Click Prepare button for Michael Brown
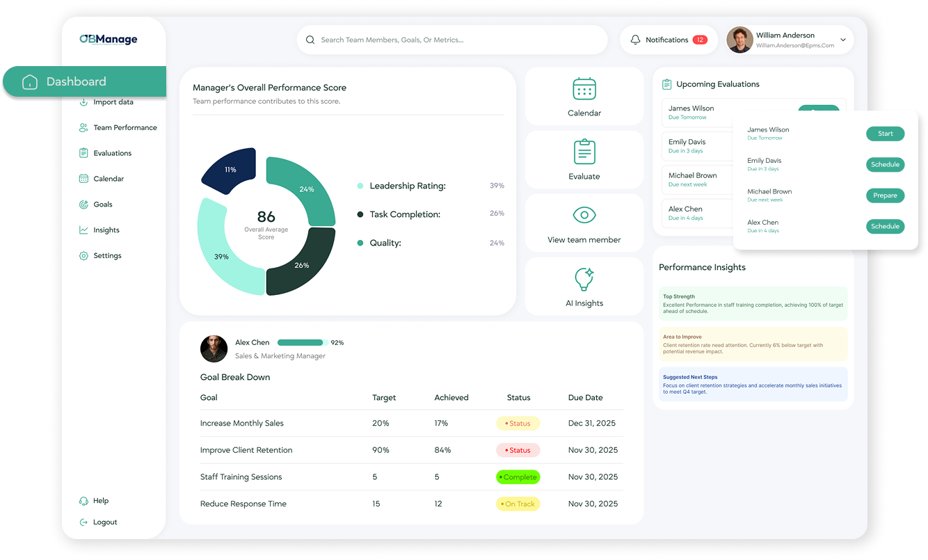This screenshot has height=560, width=928. [x=885, y=195]
